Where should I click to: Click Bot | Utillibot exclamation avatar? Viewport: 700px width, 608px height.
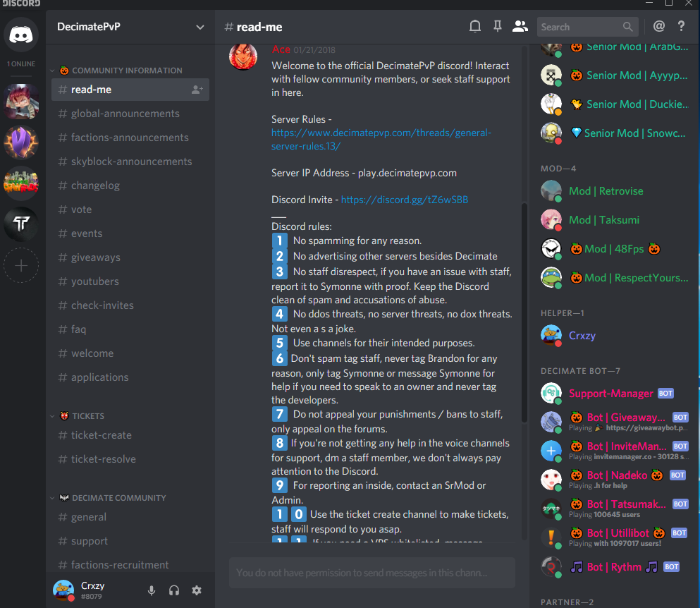pos(551,537)
